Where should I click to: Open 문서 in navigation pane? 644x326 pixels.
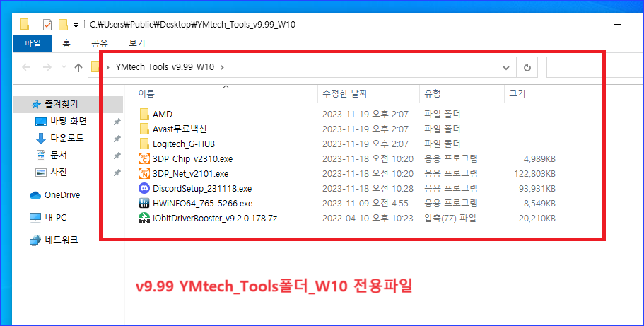59,155
